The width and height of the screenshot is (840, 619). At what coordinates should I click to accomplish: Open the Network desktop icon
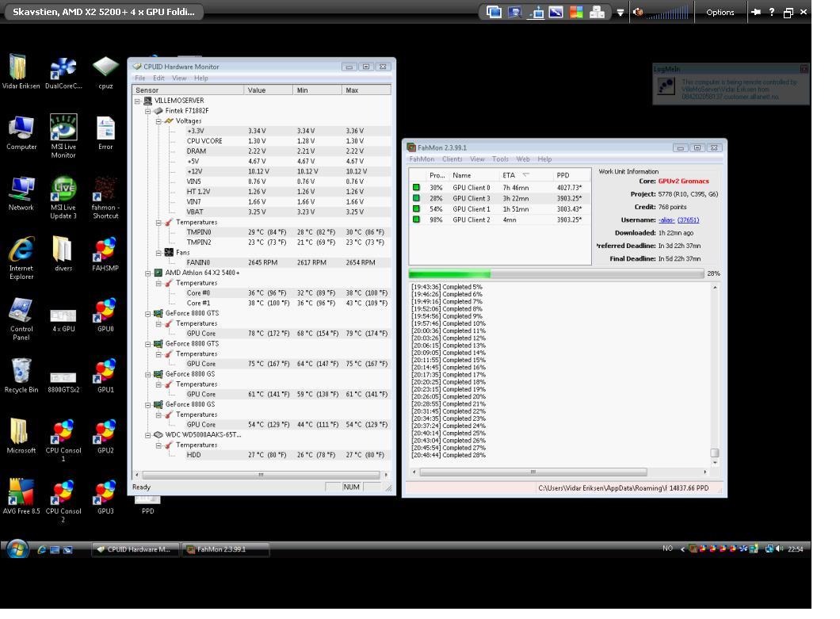[x=21, y=193]
